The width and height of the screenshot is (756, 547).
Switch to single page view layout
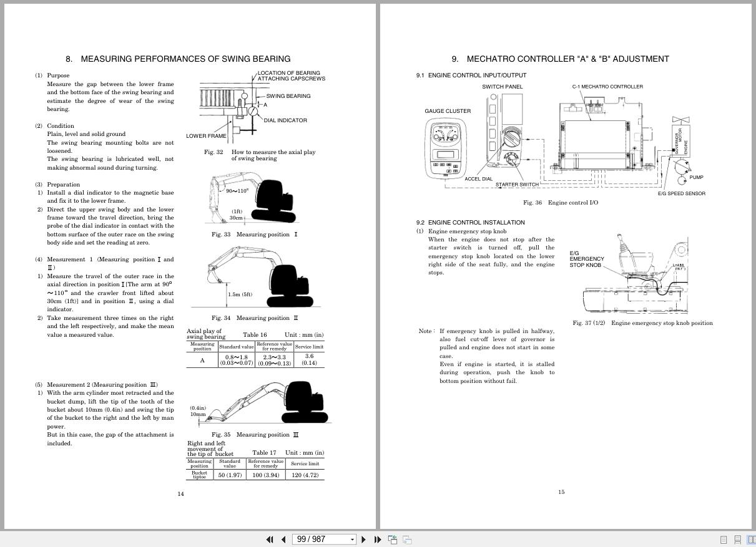pos(724,540)
